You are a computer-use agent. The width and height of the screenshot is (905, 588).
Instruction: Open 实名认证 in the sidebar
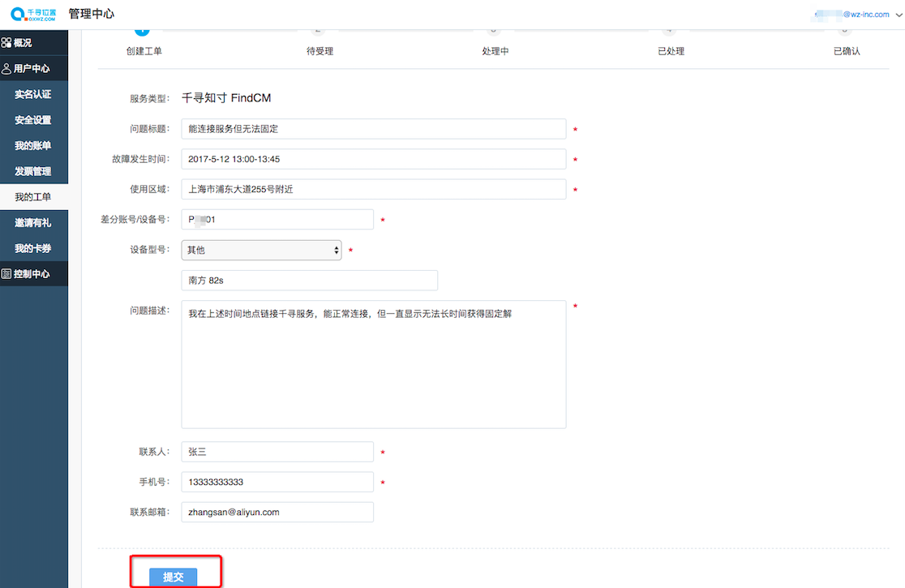(x=33, y=94)
